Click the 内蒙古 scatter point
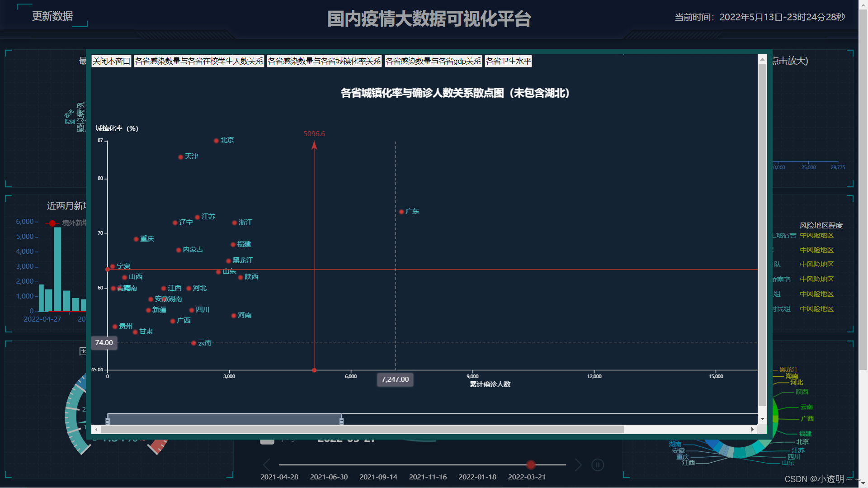868x488 pixels. 179,250
